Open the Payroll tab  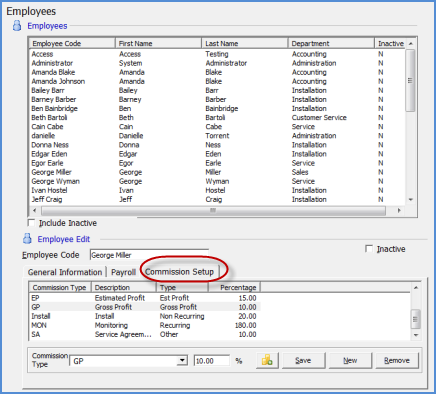(x=123, y=272)
